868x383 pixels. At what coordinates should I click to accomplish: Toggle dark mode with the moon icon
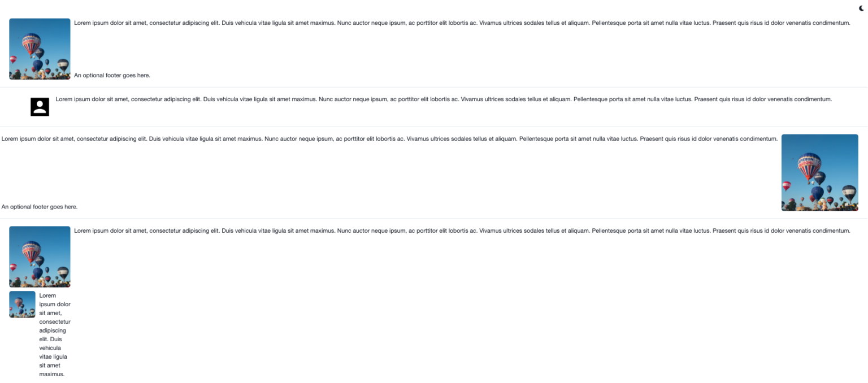pos(862,8)
